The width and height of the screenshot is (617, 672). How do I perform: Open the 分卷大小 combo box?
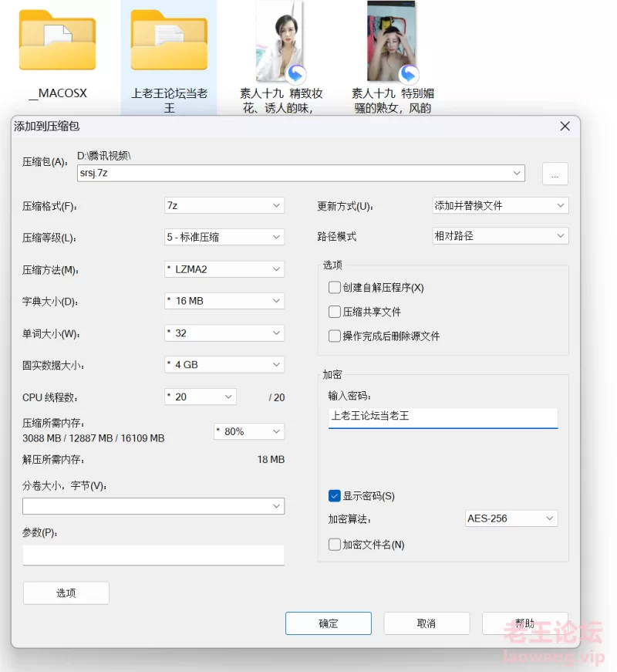[153, 506]
